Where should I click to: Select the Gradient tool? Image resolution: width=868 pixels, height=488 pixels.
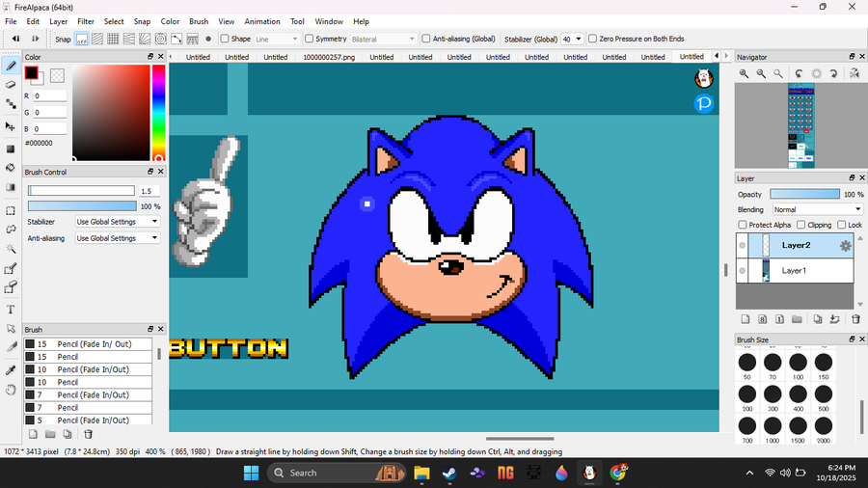[x=11, y=187]
